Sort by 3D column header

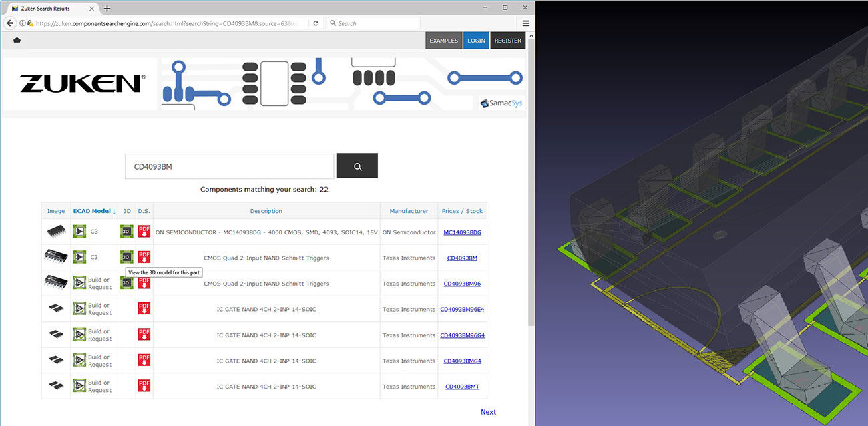127,211
